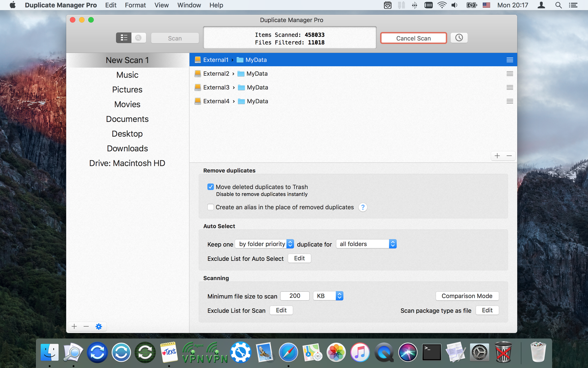Click the hamburger menu icon for External3 MyData

(510, 87)
